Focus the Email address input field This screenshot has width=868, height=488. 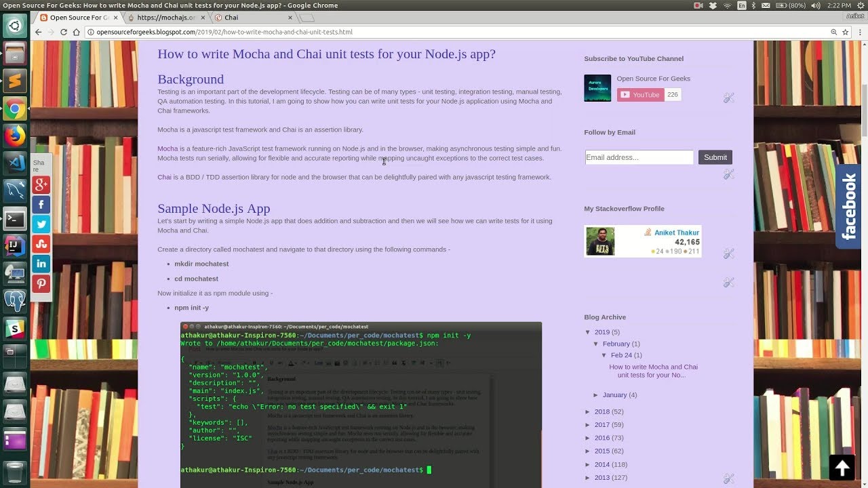pos(639,157)
